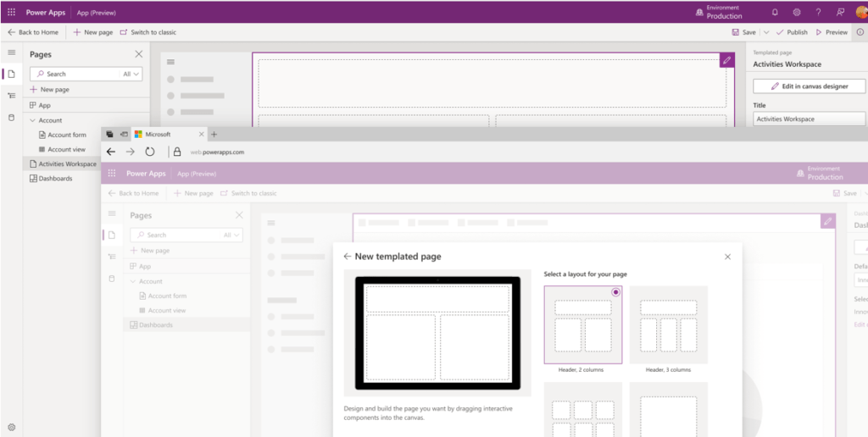Select the Pages icon in left rail
The width and height of the screenshot is (868, 437).
click(11, 74)
